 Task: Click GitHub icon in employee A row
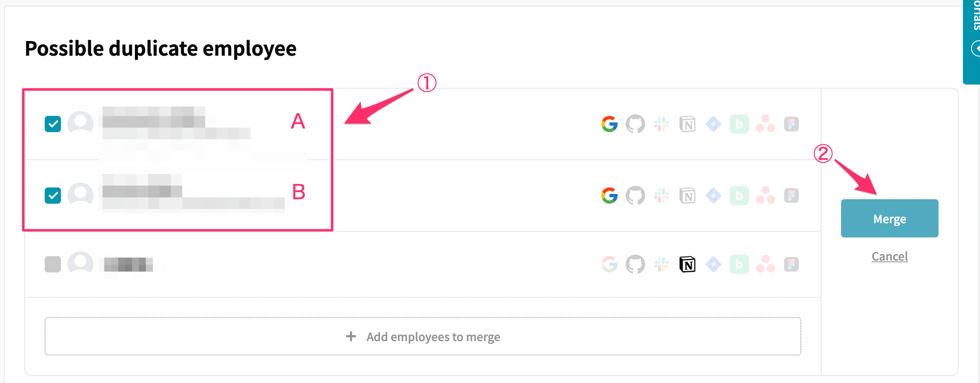click(635, 124)
